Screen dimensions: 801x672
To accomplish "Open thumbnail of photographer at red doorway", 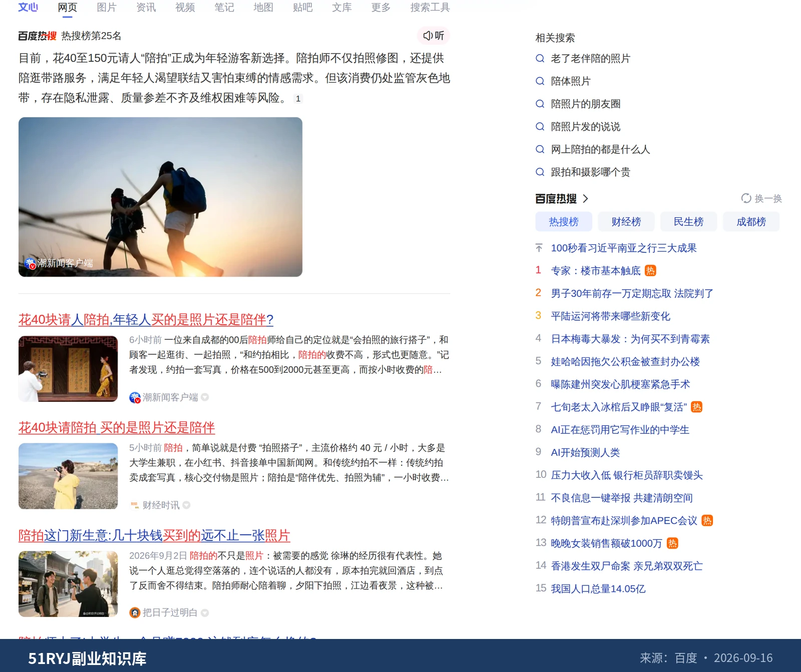I will 68,369.
